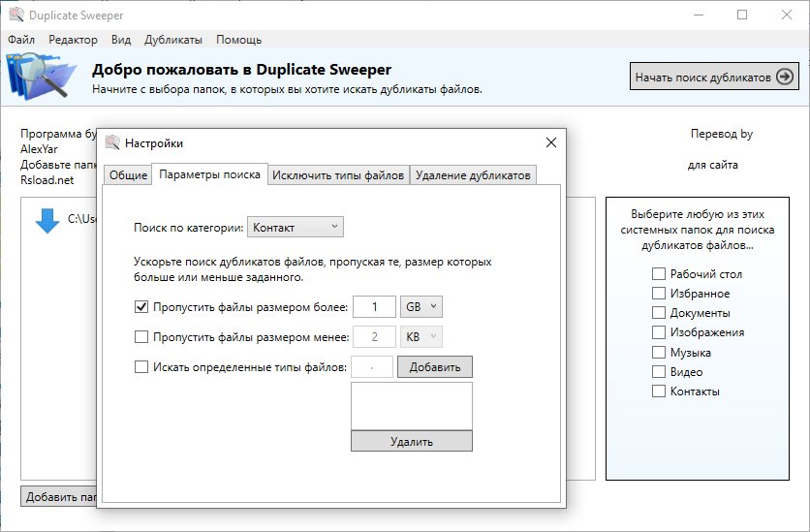The width and height of the screenshot is (810, 532).
Task: Click the Duplicate Sweeper title bar icon
Action: pyautogui.click(x=16, y=15)
